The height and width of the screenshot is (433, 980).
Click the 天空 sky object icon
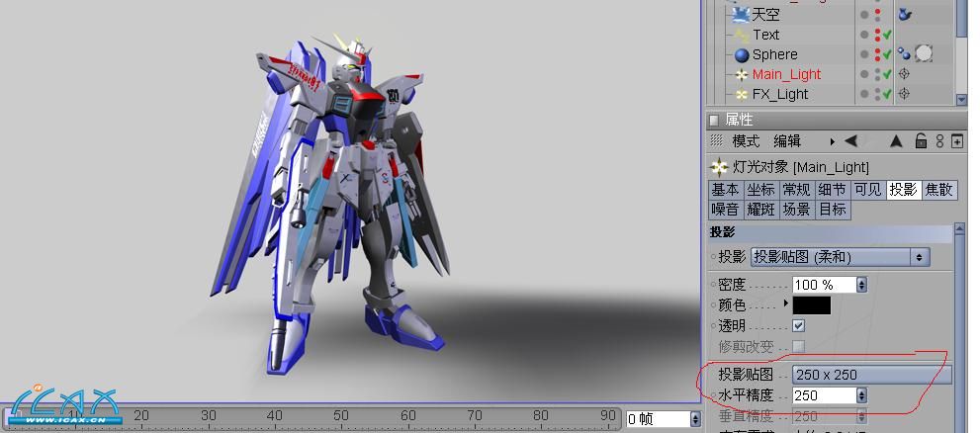tap(742, 15)
